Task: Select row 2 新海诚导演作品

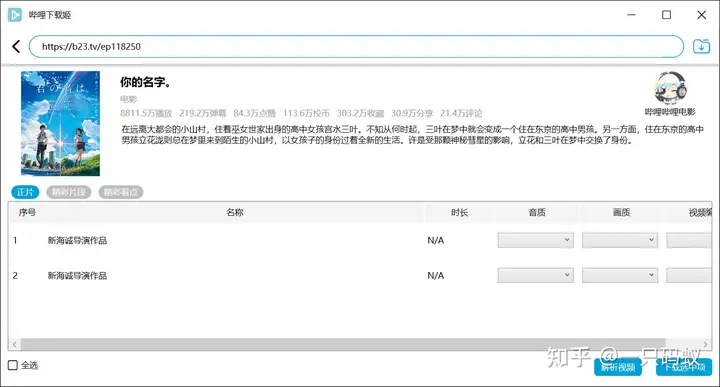Action: (x=77, y=275)
